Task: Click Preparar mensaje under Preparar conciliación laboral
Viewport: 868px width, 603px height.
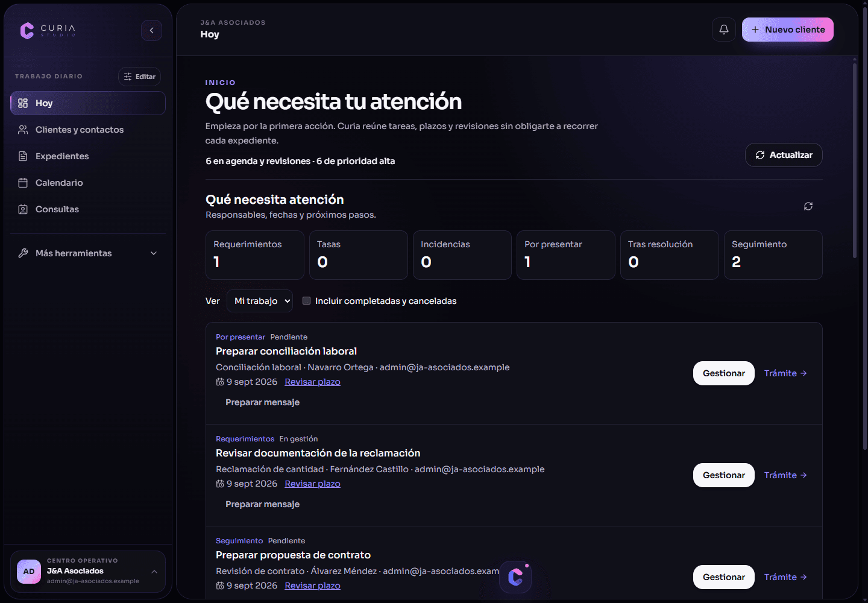Action: point(262,402)
